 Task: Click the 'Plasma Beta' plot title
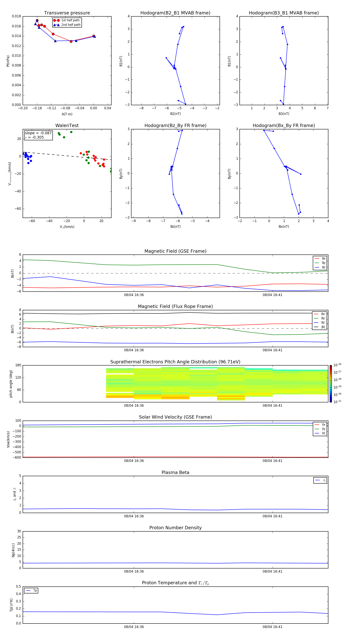pyautogui.click(x=175, y=472)
